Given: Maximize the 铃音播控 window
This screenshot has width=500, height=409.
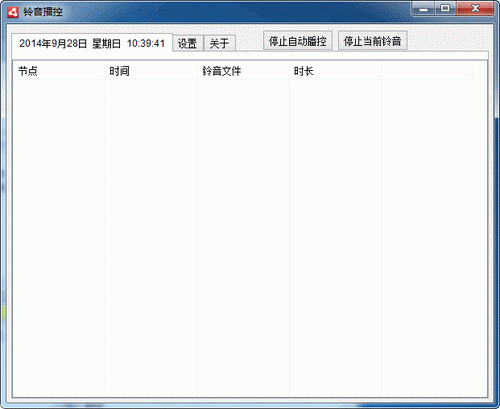Looking at the screenshot, I should pos(445,9).
